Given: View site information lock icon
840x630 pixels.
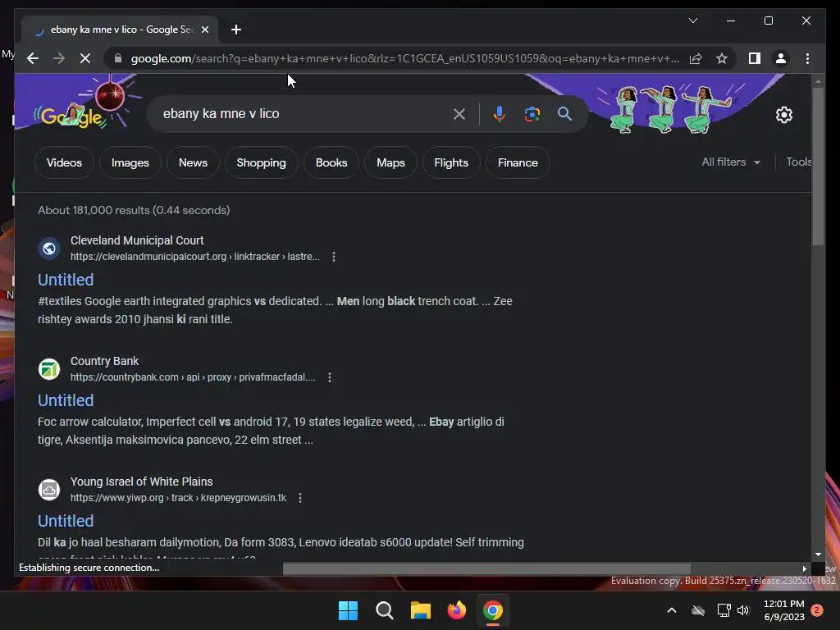Looking at the screenshot, I should point(118,58).
